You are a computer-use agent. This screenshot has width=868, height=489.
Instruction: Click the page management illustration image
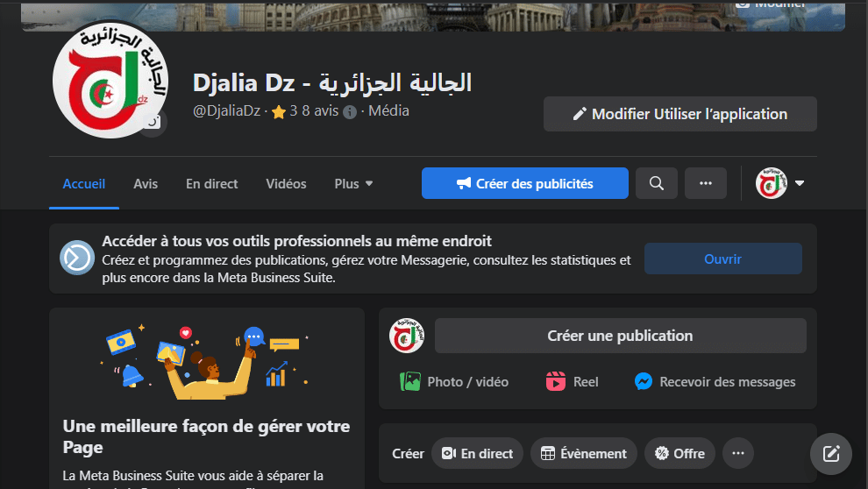[x=206, y=361]
